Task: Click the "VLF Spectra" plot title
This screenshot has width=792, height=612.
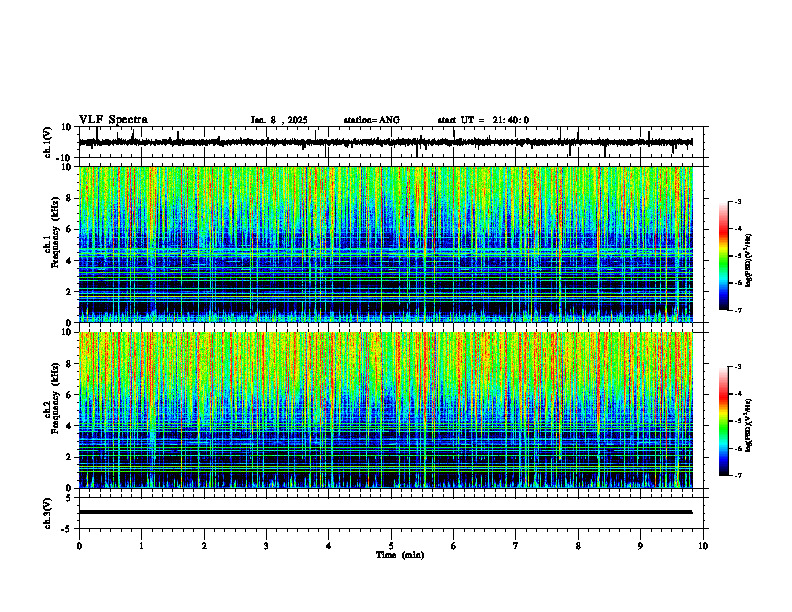Action: click(113, 120)
